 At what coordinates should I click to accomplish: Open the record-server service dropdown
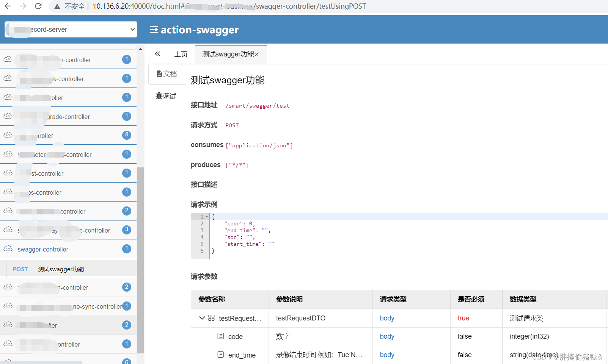tap(71, 30)
